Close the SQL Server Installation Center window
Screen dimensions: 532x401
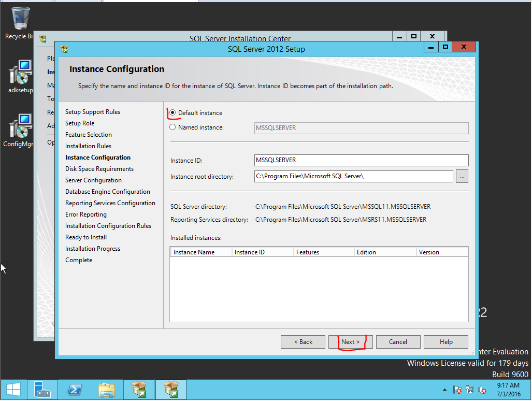click(x=432, y=37)
